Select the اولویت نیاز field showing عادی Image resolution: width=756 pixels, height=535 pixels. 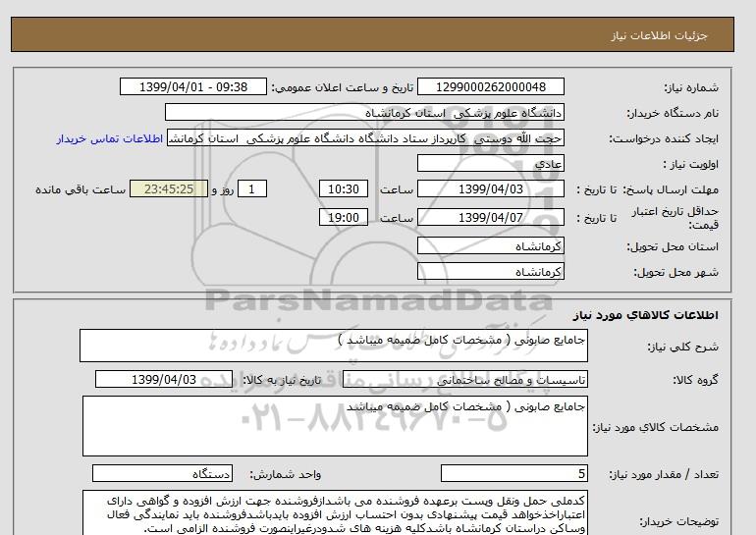point(490,163)
